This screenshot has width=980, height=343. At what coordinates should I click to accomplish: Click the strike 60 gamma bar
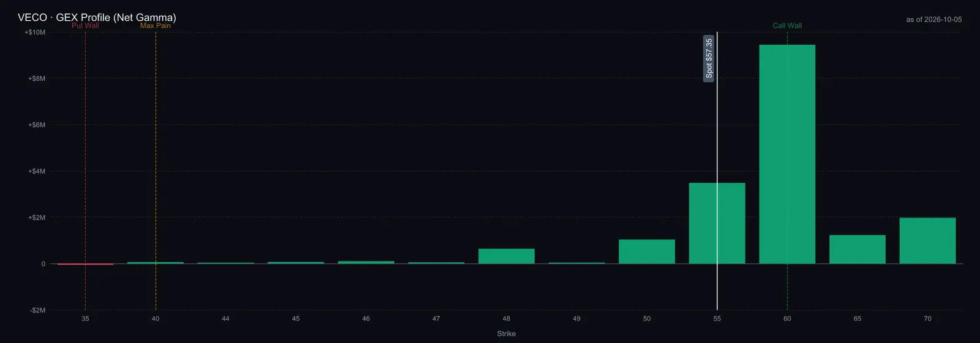(787, 154)
